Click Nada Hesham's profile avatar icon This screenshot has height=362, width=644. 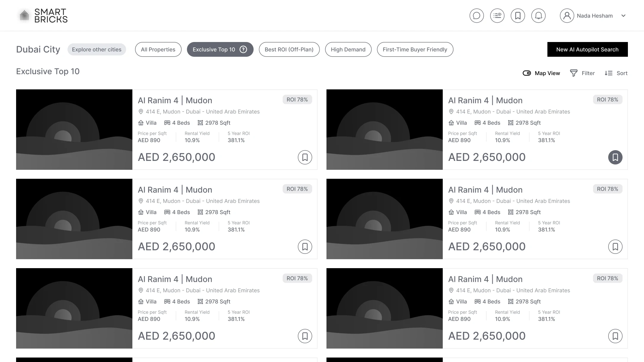pyautogui.click(x=567, y=15)
